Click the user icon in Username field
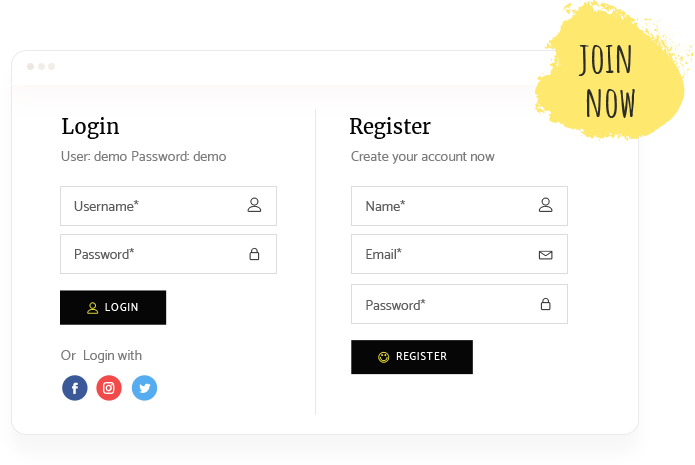This screenshot has width=695, height=465. tap(254, 205)
